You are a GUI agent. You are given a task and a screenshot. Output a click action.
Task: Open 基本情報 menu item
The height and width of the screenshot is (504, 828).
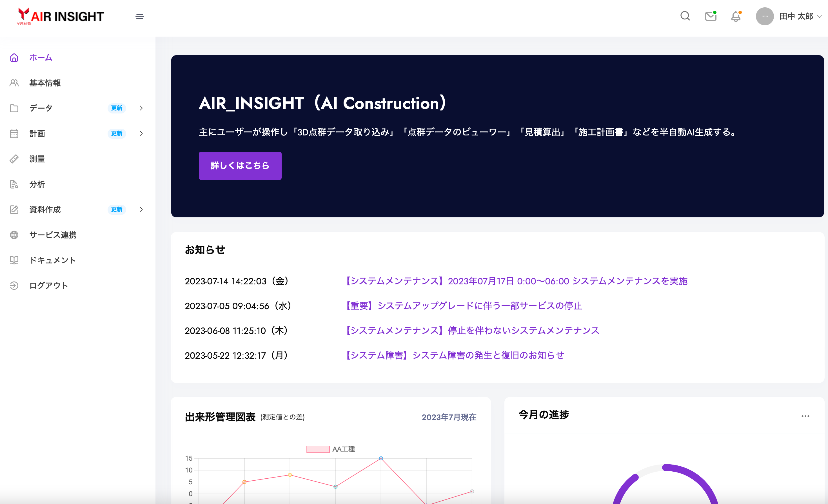click(45, 83)
